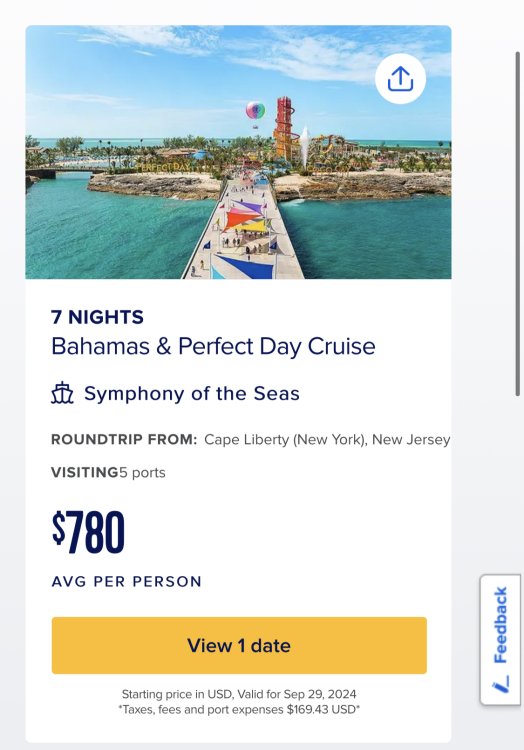524x750 pixels.
Task: Select the Symphony of the Seas ship name
Action: [x=192, y=394]
